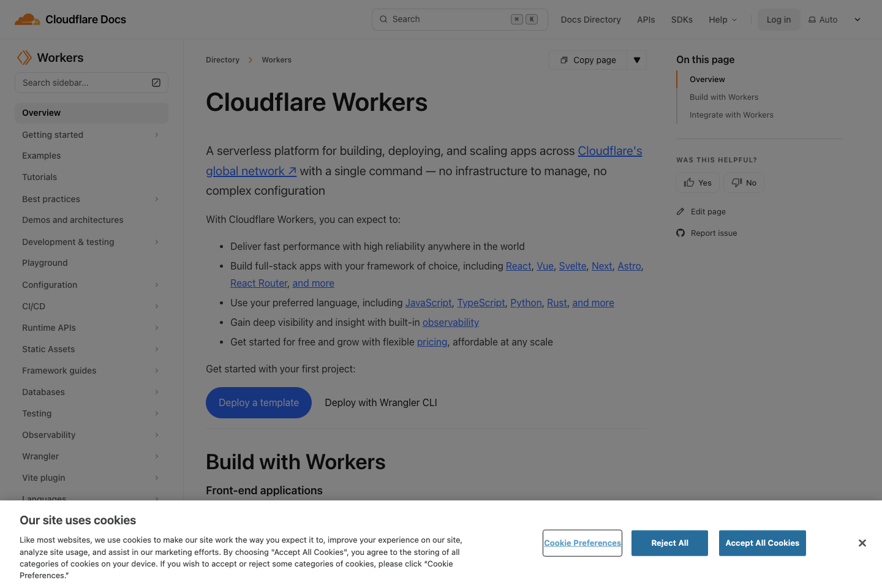Open the pricing link

[x=432, y=342]
